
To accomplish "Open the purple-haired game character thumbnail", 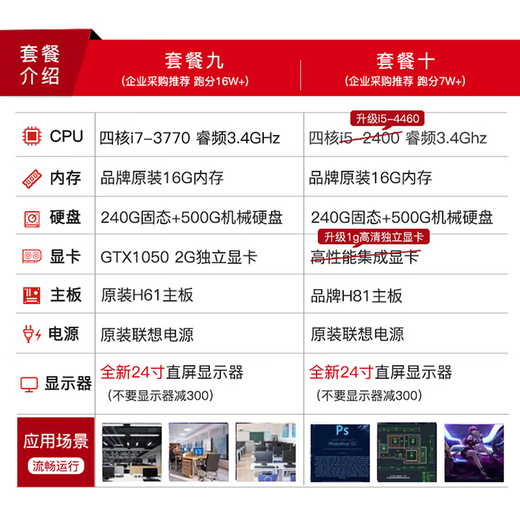I will coord(474,453).
